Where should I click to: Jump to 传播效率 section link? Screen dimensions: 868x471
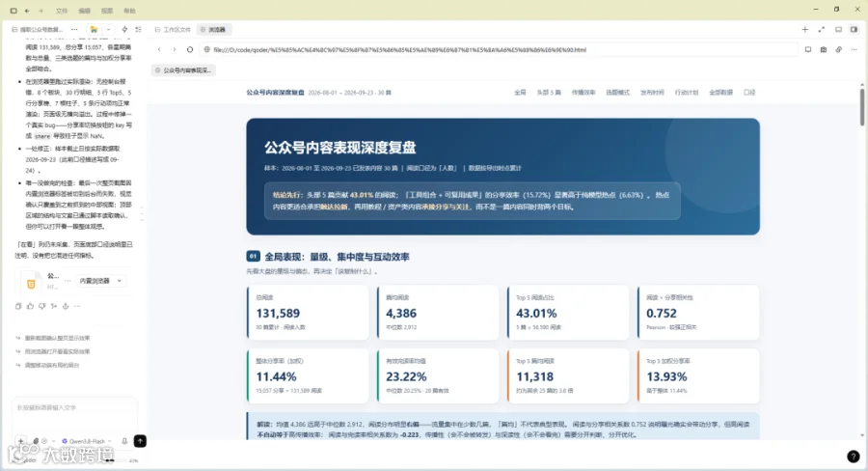[583, 93]
